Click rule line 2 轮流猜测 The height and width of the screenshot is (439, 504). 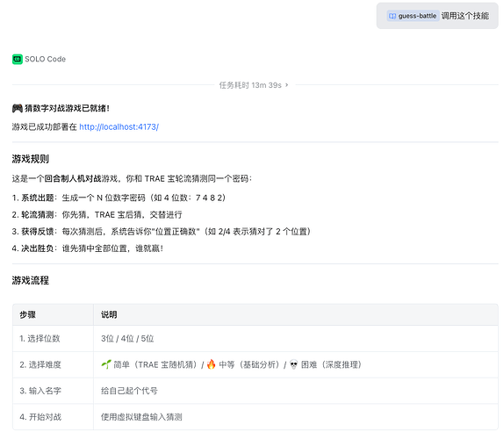pyautogui.click(x=97, y=215)
